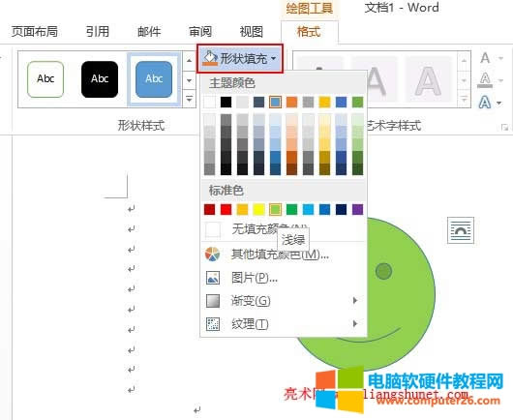Click the Text Outline underlined A icon

485,80
